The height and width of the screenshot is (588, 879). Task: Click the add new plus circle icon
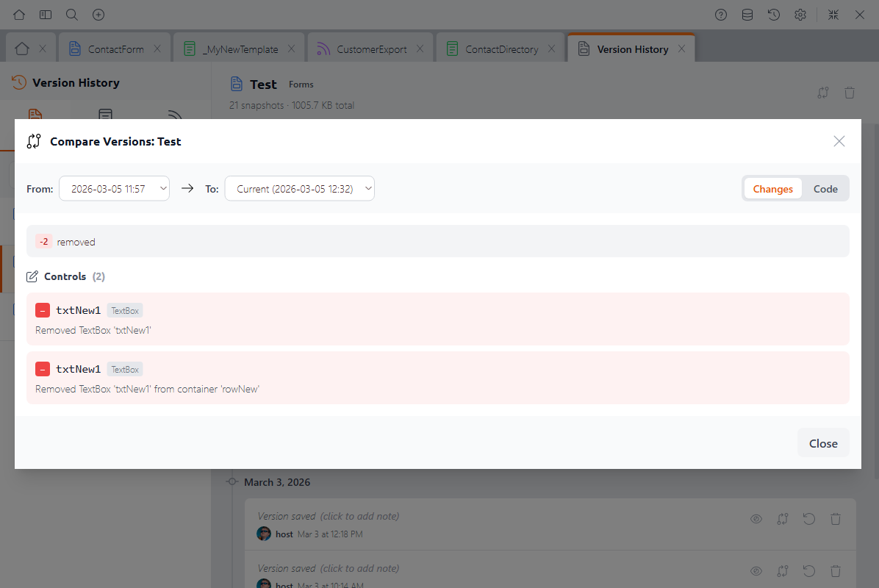pyautogui.click(x=98, y=15)
